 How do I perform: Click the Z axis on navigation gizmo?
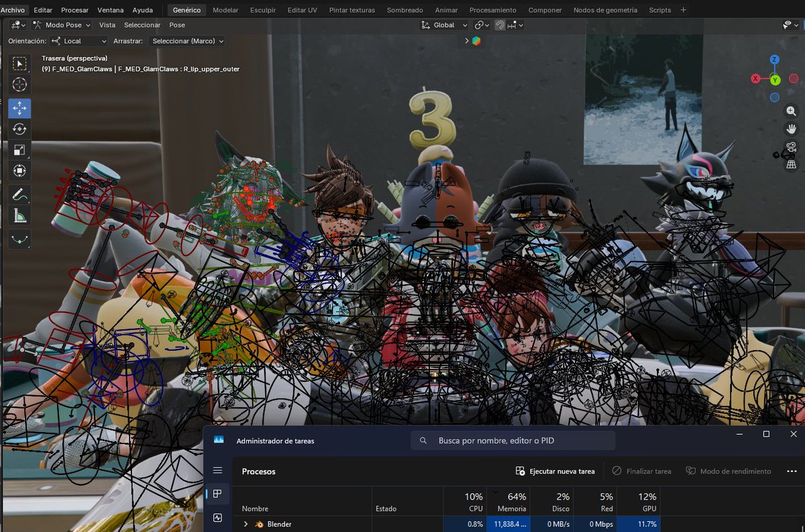[775, 60]
